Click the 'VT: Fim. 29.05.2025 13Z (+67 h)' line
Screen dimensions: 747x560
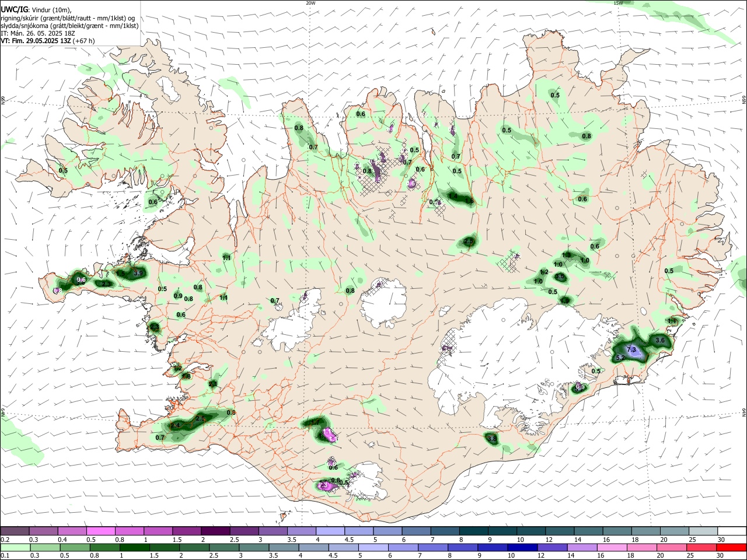tap(48, 41)
